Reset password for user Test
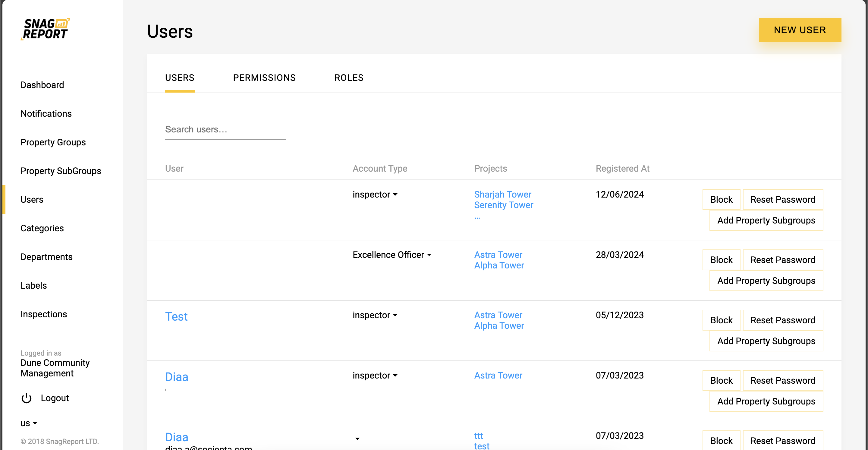868x450 pixels. 782,320
